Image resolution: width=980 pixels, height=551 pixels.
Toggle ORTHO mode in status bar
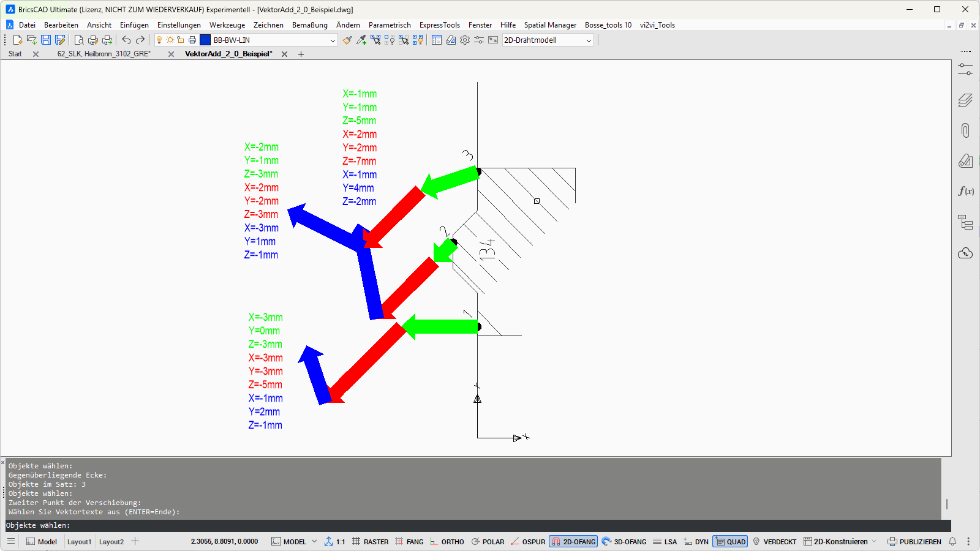pos(447,542)
